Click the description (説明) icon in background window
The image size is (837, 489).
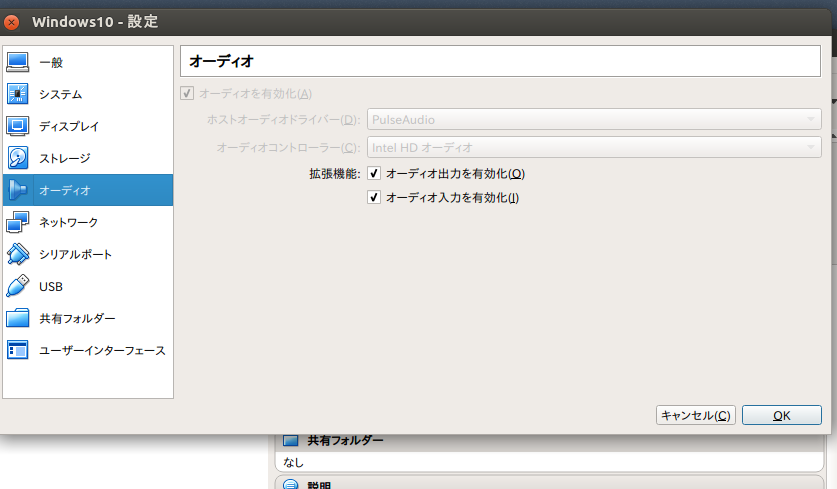[290, 484]
